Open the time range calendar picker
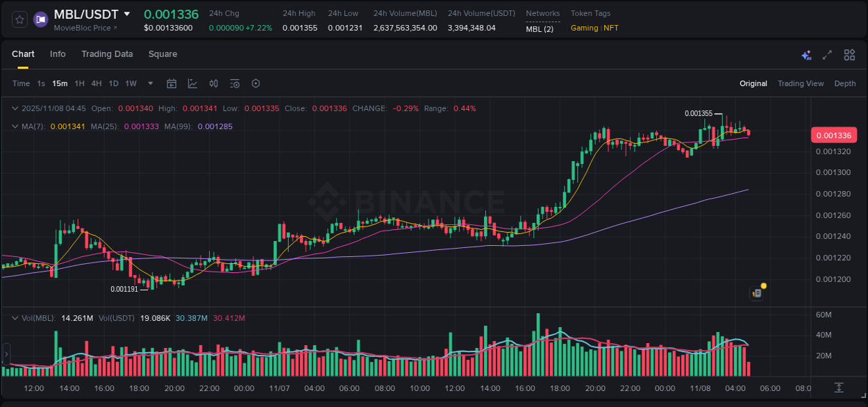The image size is (868, 407). (172, 83)
